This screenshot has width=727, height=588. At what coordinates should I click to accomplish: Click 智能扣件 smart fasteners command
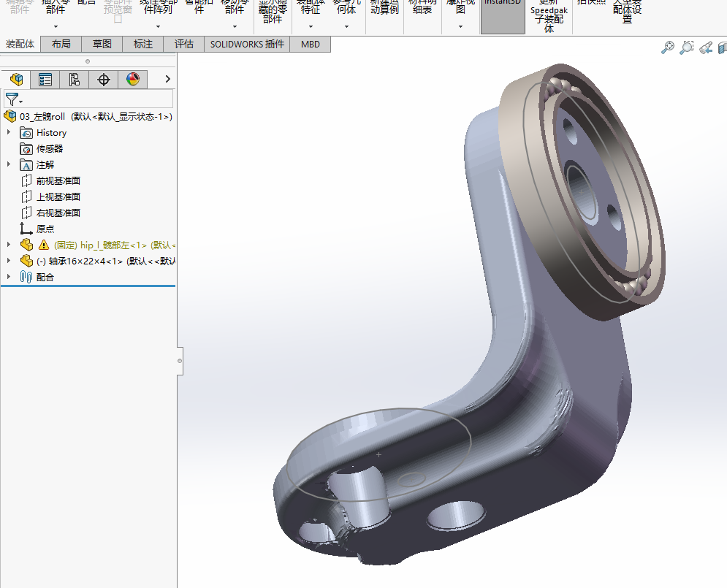click(199, 7)
